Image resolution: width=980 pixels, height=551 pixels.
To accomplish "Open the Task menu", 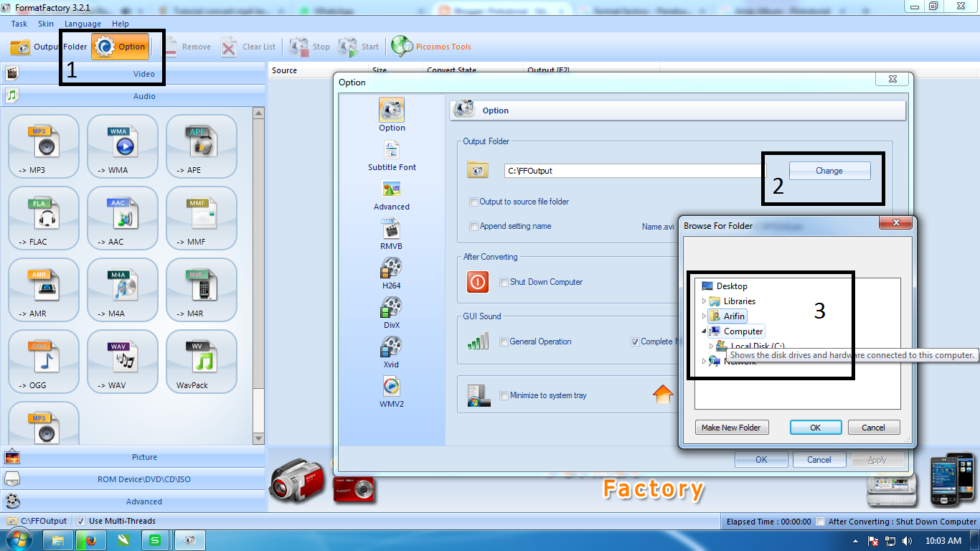I will [19, 24].
